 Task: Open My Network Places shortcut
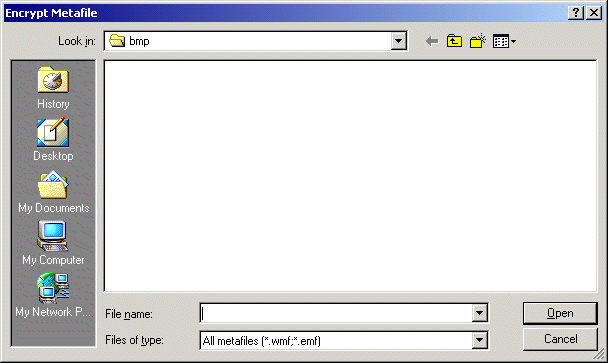point(53,295)
